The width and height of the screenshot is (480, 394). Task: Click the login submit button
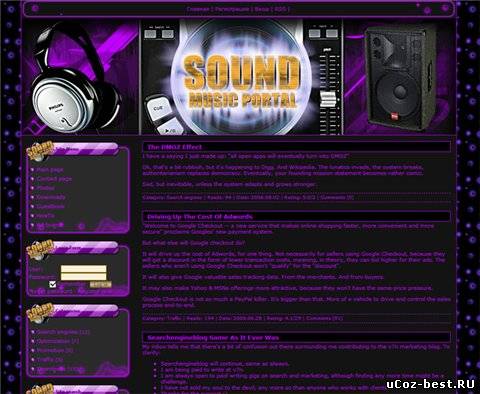(100, 284)
